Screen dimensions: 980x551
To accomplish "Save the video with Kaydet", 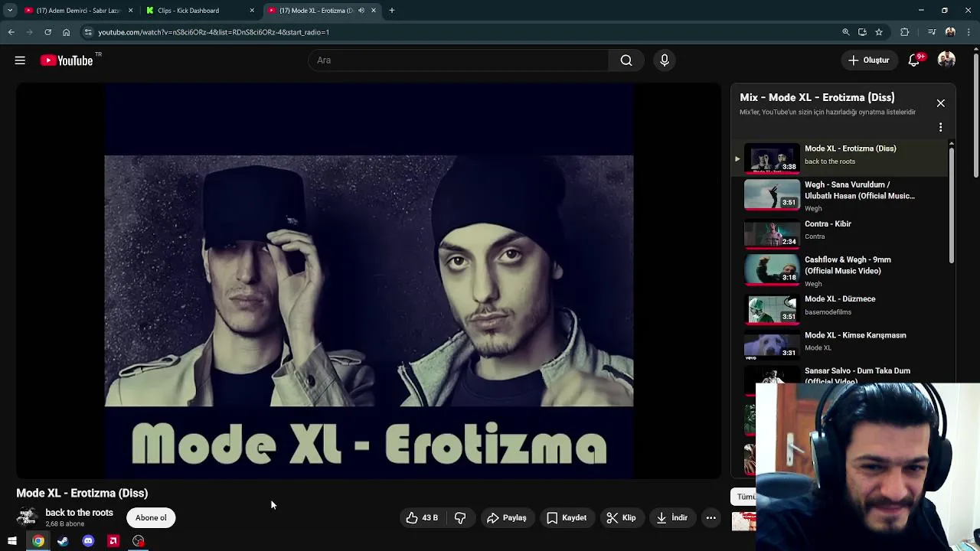I will [567, 518].
